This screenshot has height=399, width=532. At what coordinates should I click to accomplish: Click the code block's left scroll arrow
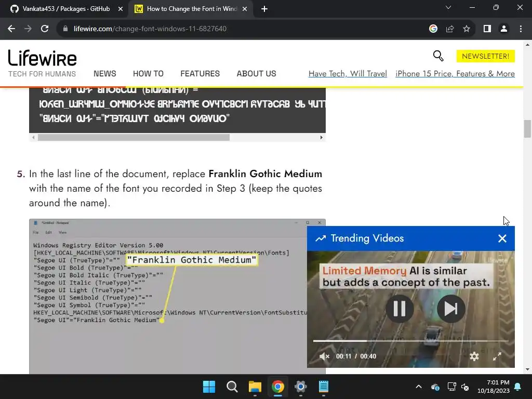(33, 137)
